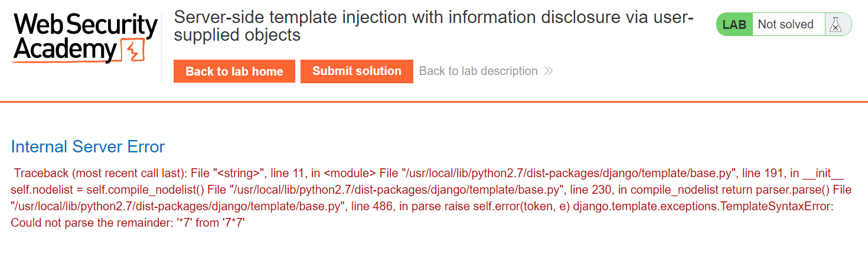Click the green LAB badge

pos(735,25)
